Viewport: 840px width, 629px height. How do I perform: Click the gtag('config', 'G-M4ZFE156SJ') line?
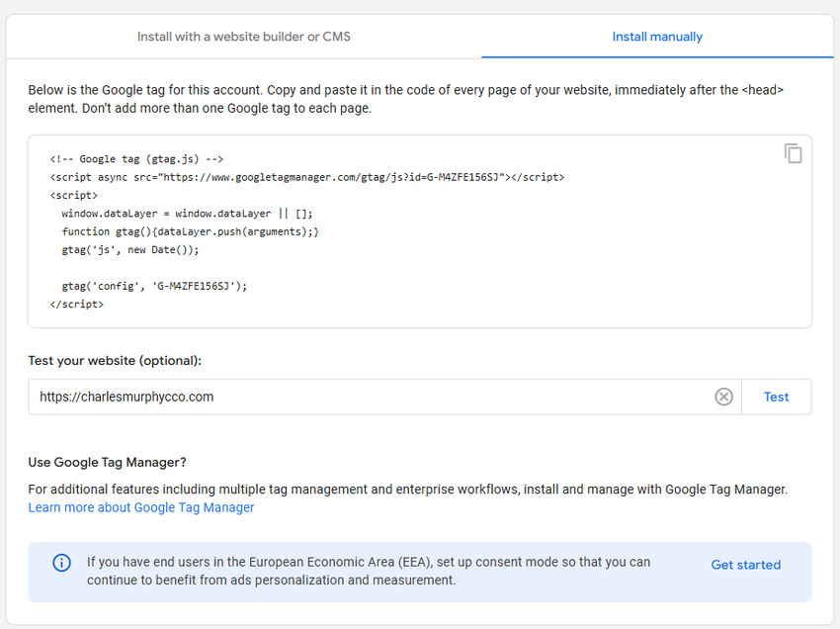154,286
